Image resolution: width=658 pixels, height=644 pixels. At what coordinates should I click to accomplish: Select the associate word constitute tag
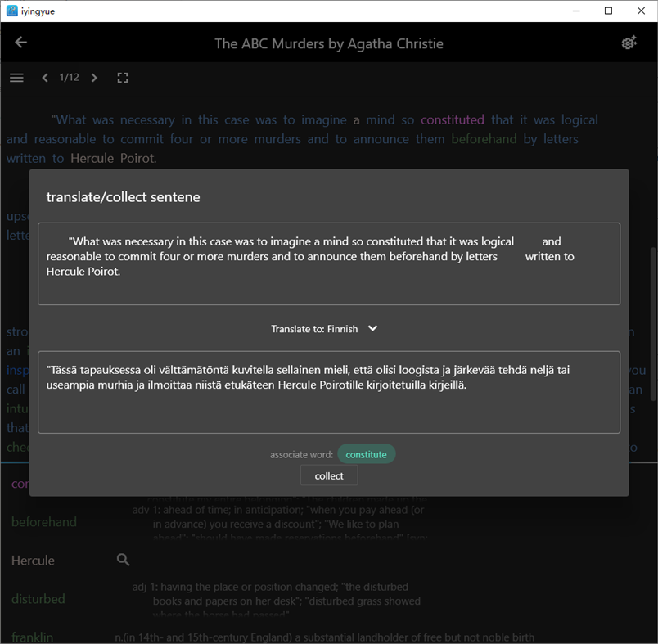366,453
